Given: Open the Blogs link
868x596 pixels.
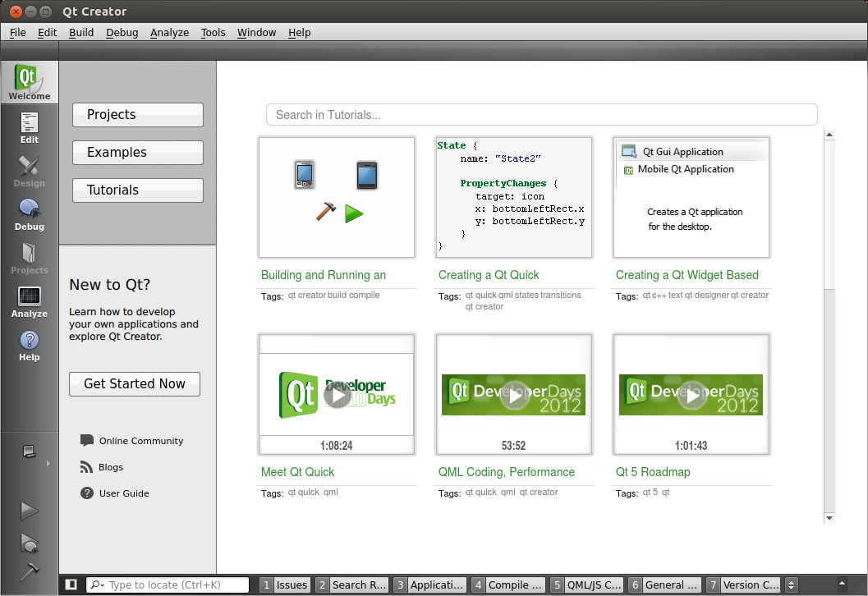Looking at the screenshot, I should pos(111,467).
